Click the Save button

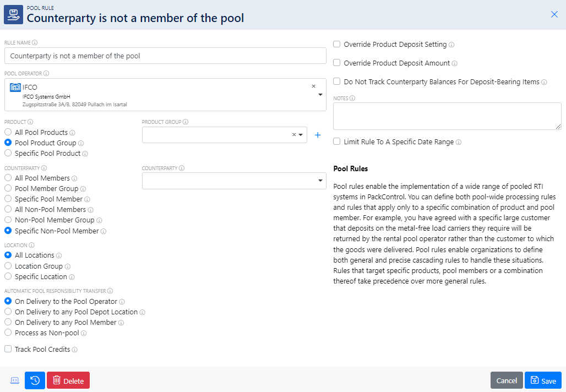click(x=543, y=380)
